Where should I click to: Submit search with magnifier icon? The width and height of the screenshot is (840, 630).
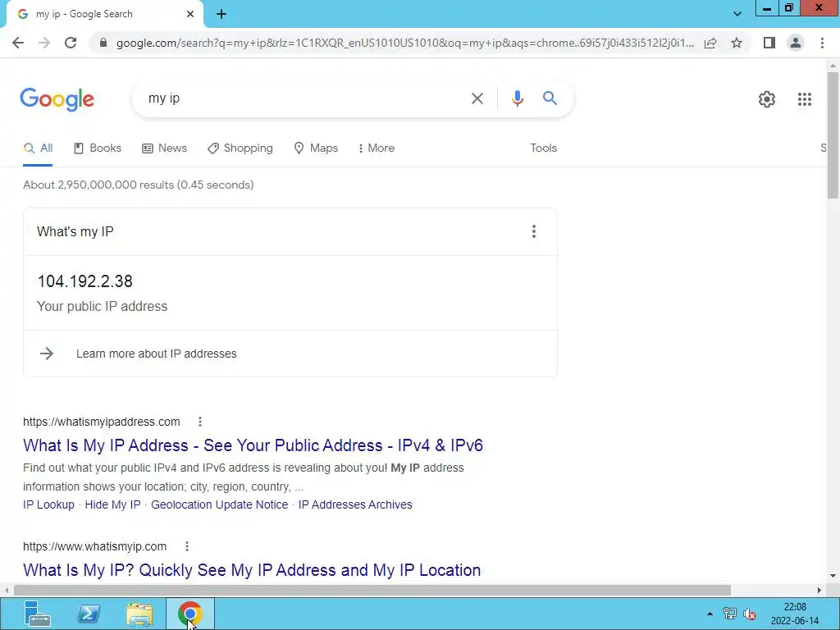coord(550,98)
